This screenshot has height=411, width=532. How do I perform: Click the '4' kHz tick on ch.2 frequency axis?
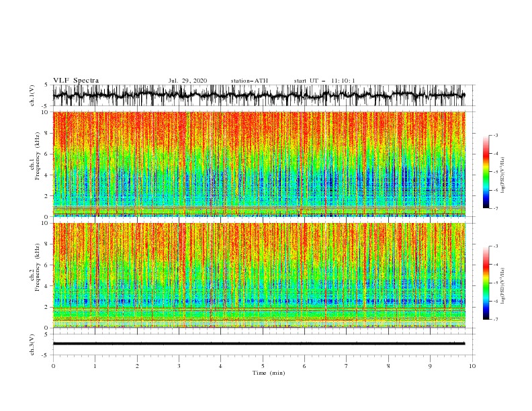(x=48, y=286)
